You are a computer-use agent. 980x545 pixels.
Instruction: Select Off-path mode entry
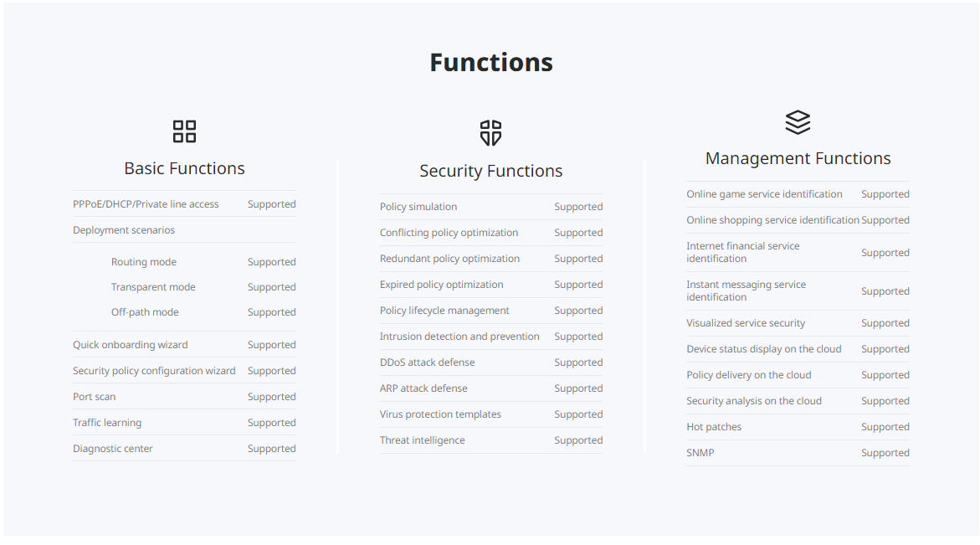click(x=145, y=312)
